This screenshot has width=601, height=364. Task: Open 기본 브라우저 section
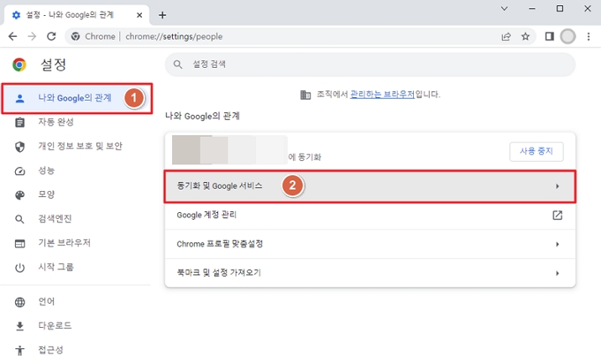coord(64,243)
